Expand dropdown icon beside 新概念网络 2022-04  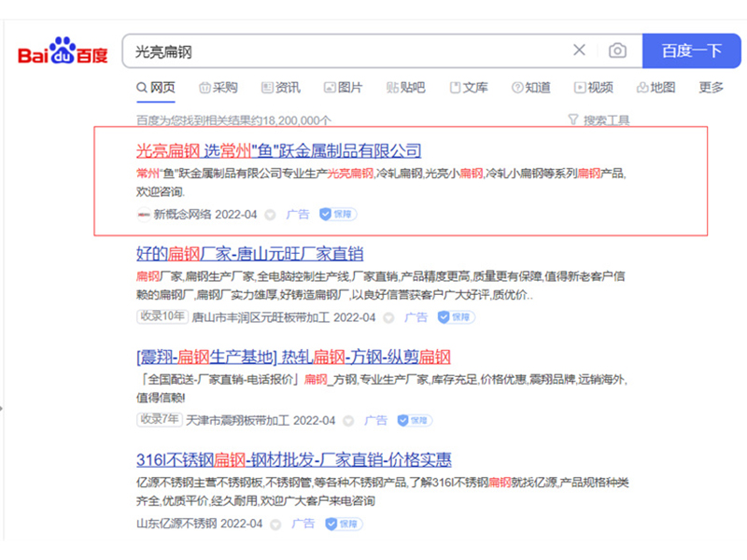[270, 216]
